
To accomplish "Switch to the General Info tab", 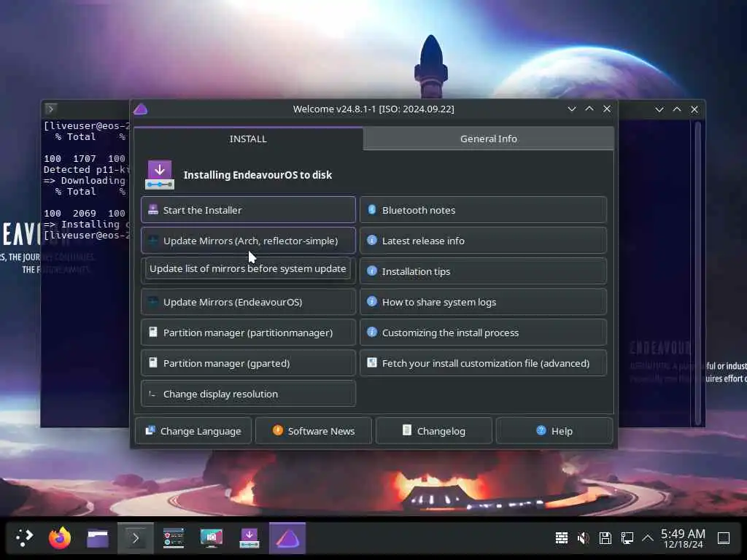I will click(488, 139).
